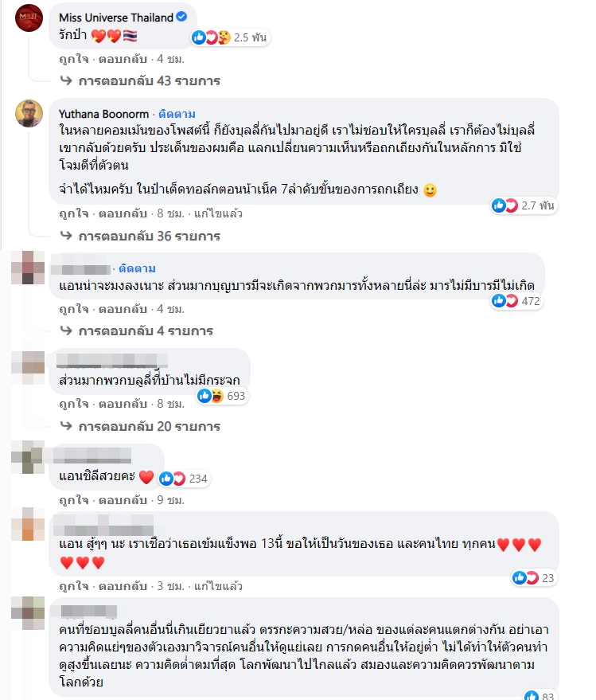The width and height of the screenshot is (596, 700).
Task: Like Yuthana Boonorm's comment with ถูกใจ
Action: (74, 213)
